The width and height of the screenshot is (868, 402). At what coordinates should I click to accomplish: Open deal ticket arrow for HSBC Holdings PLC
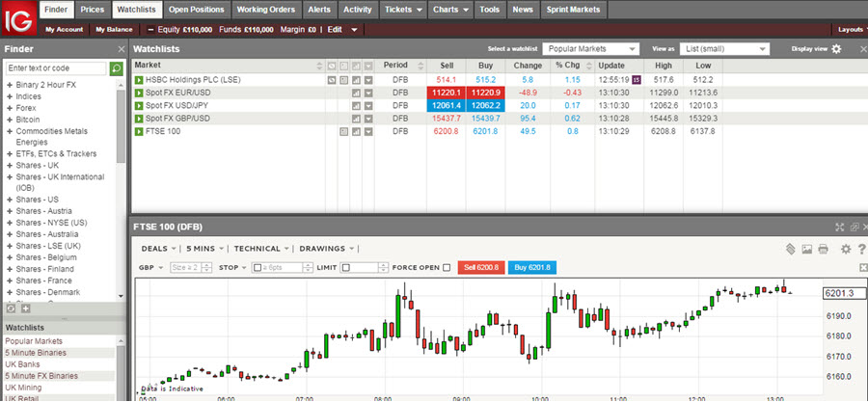(x=139, y=80)
